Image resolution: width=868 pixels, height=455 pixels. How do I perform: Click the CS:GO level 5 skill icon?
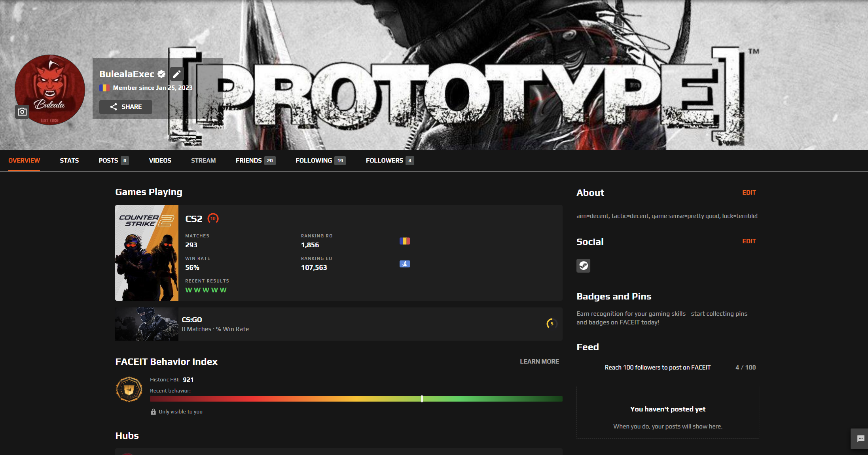click(x=552, y=324)
